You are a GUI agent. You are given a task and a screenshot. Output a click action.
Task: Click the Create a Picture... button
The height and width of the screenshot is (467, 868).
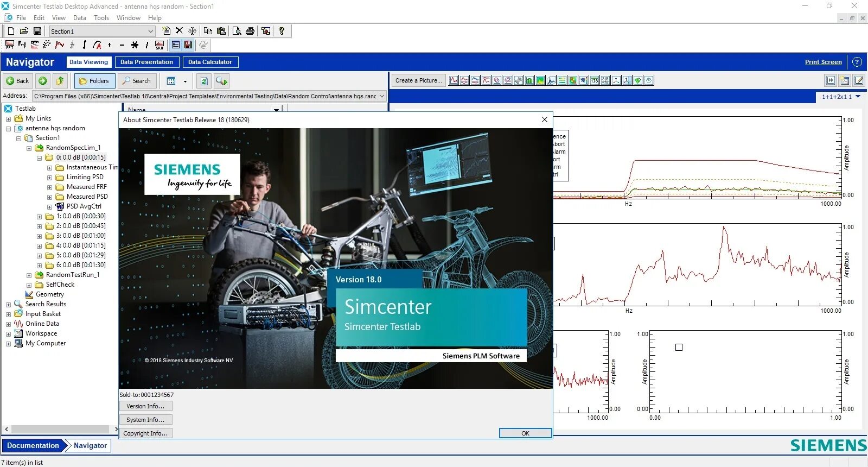pos(418,80)
